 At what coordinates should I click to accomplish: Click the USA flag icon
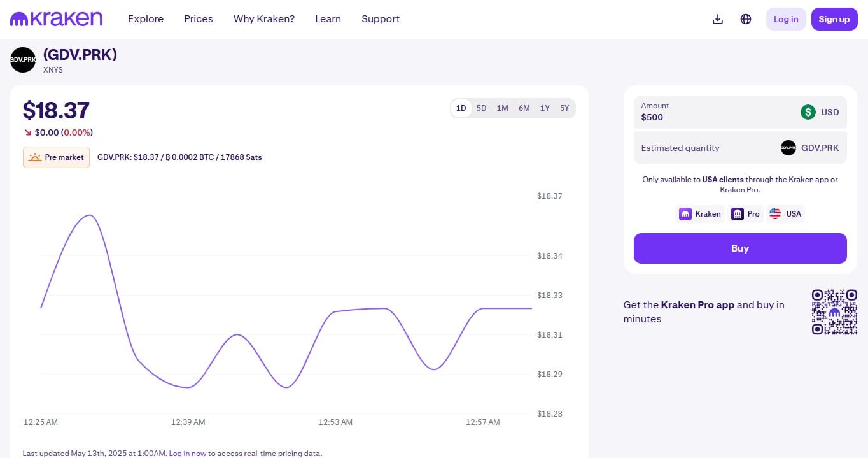(x=775, y=214)
